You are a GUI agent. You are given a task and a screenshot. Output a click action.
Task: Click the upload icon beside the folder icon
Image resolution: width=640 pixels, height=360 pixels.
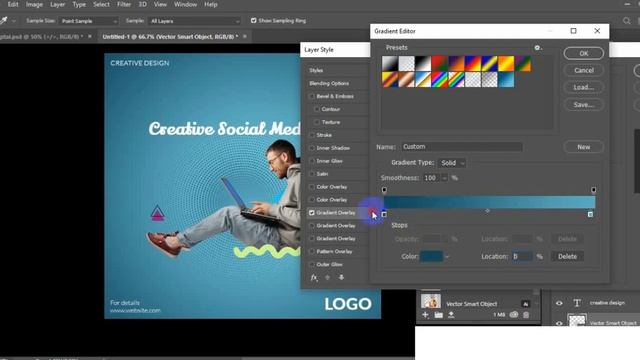tap(451, 315)
